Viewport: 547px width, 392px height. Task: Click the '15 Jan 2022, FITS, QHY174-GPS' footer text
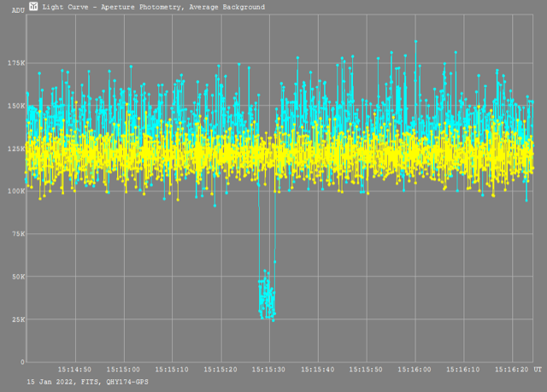(87, 382)
